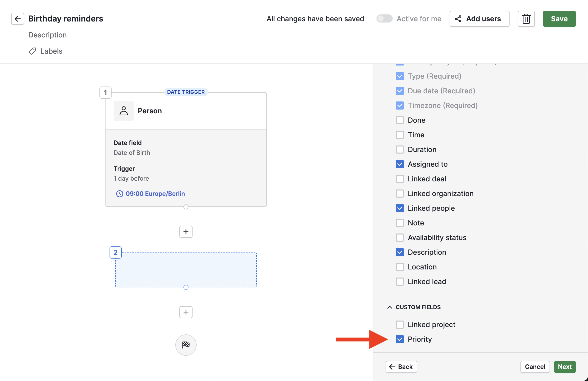Image resolution: width=588 pixels, height=381 pixels.
Task: Toggle the Active for me switch
Action: point(384,19)
